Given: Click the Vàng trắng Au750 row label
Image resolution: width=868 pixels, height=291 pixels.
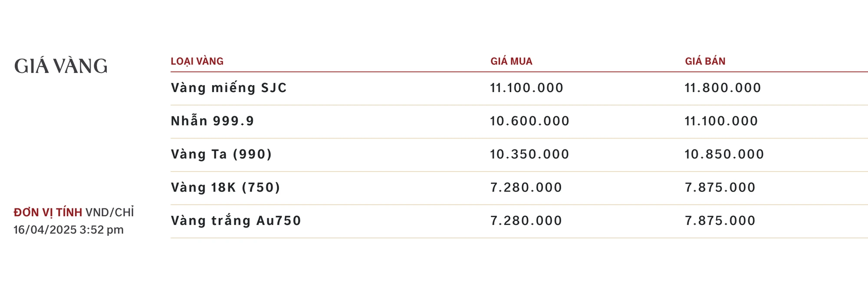Looking at the screenshot, I should point(236,221).
